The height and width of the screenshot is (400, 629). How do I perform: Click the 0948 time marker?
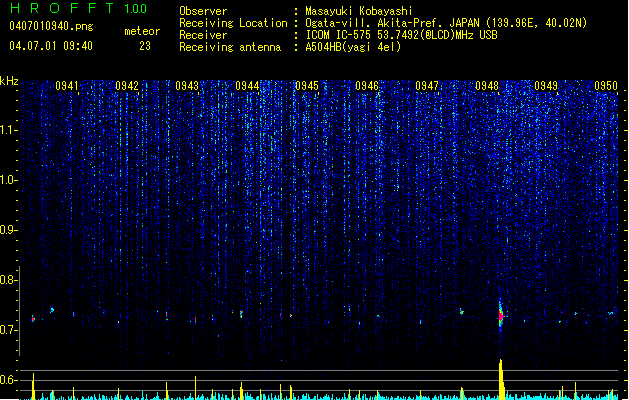(487, 85)
